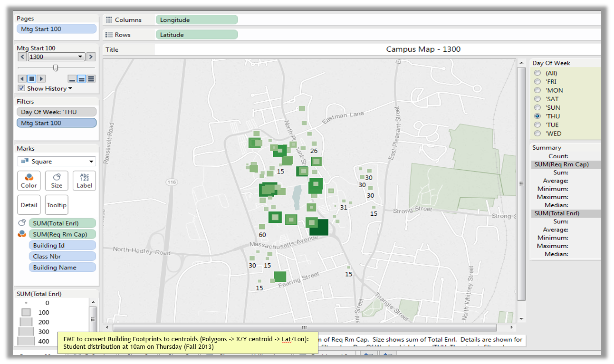Screen dimensions: 614x364
Task: Click map scrollbar left arrow
Action: (x=107, y=327)
